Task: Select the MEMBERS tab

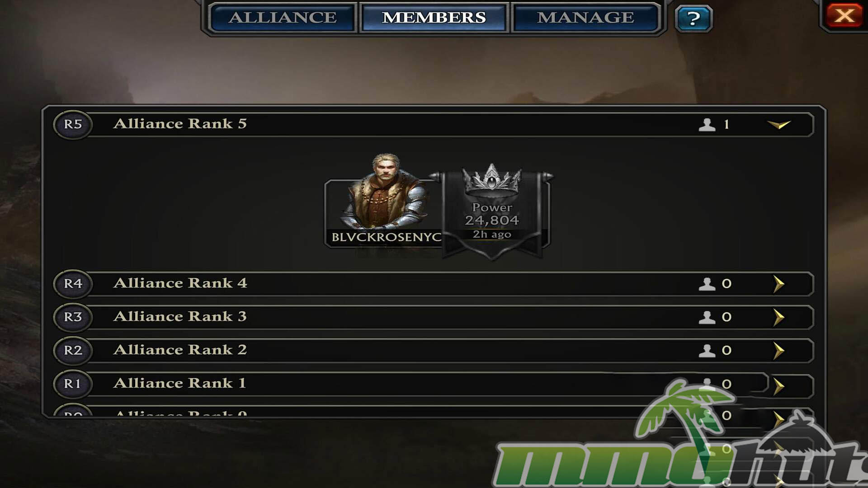Action: pyautogui.click(x=434, y=18)
